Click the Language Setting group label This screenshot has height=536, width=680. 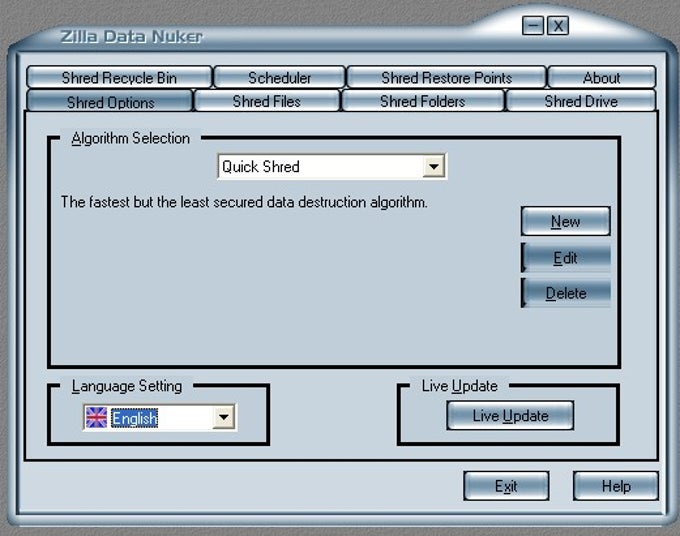point(127,386)
